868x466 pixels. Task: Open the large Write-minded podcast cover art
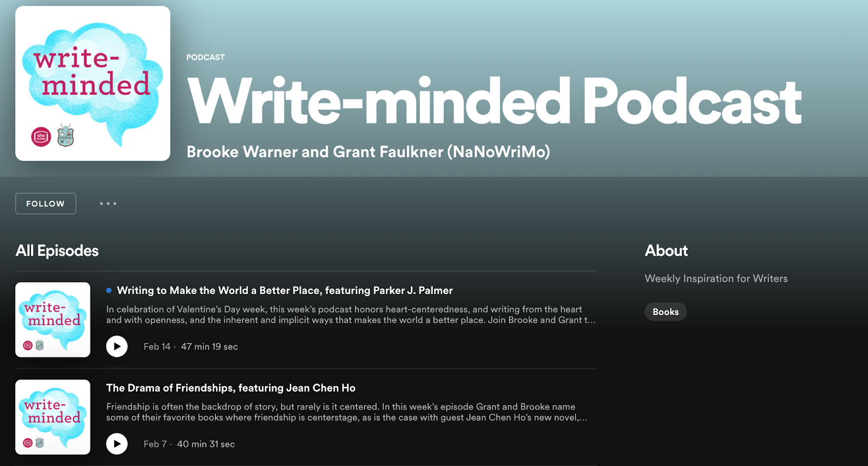pos(93,84)
